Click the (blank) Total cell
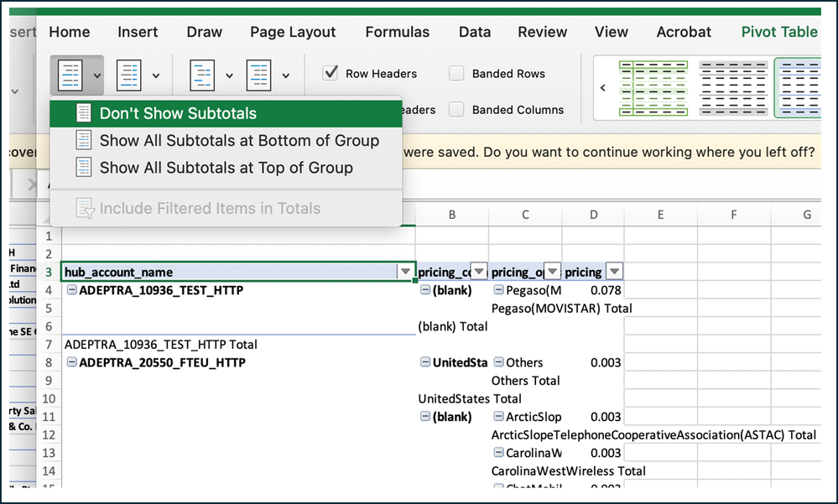Screen dimensions: 838x504 (x=453, y=326)
